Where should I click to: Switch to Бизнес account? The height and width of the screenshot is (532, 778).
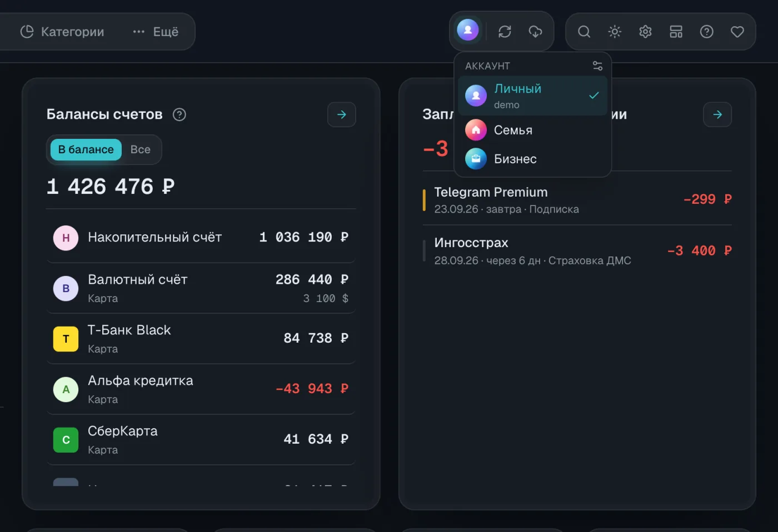[x=532, y=159]
